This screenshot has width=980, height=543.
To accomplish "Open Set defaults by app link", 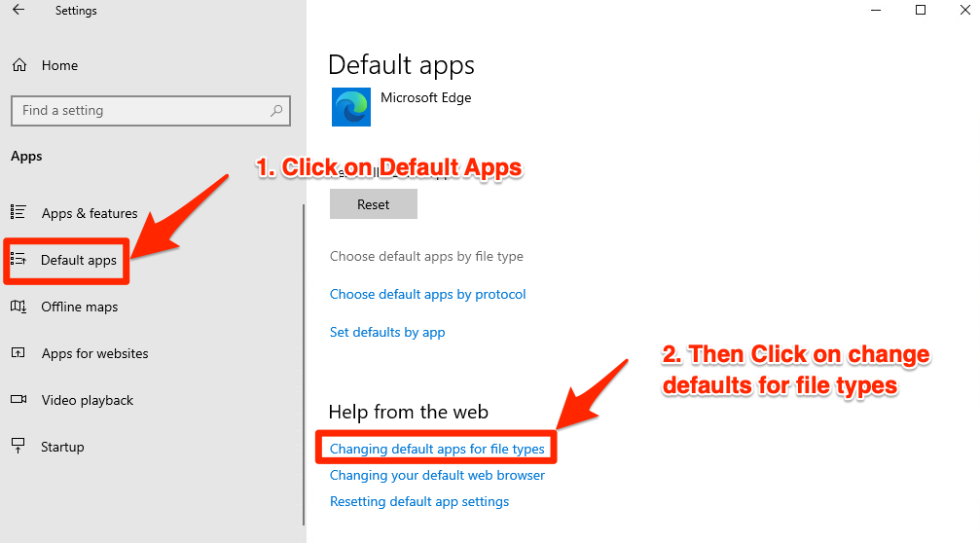I will click(x=387, y=332).
